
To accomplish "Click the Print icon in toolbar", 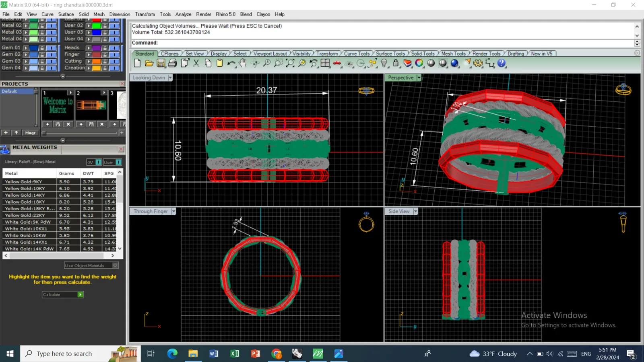I will click(x=172, y=63).
